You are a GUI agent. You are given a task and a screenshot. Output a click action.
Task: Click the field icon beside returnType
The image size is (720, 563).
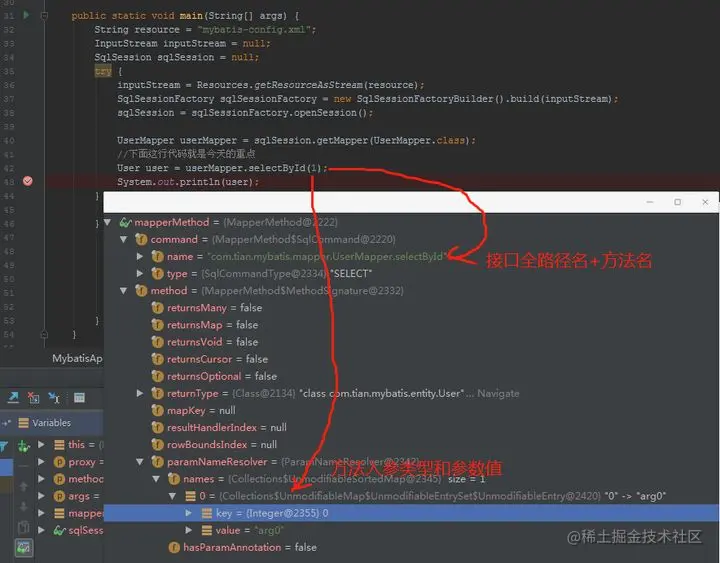158,393
